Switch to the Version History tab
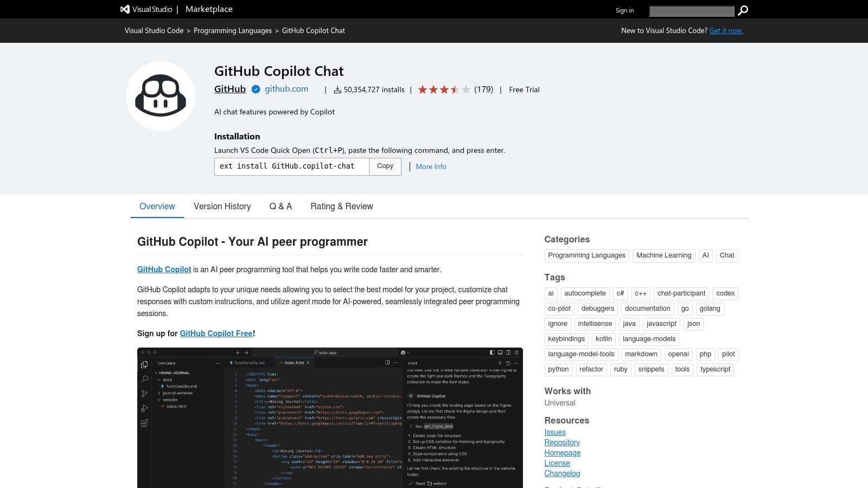 222,207
